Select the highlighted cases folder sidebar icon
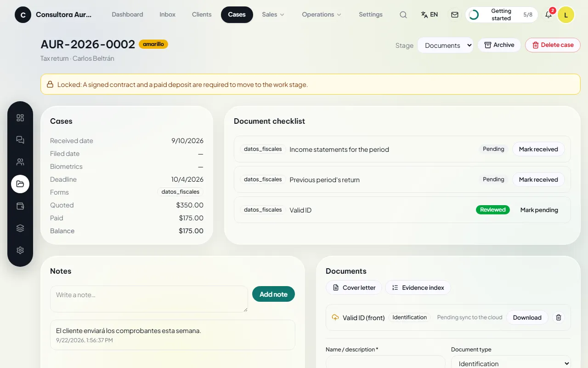This screenshot has width=588, height=368. [20, 184]
